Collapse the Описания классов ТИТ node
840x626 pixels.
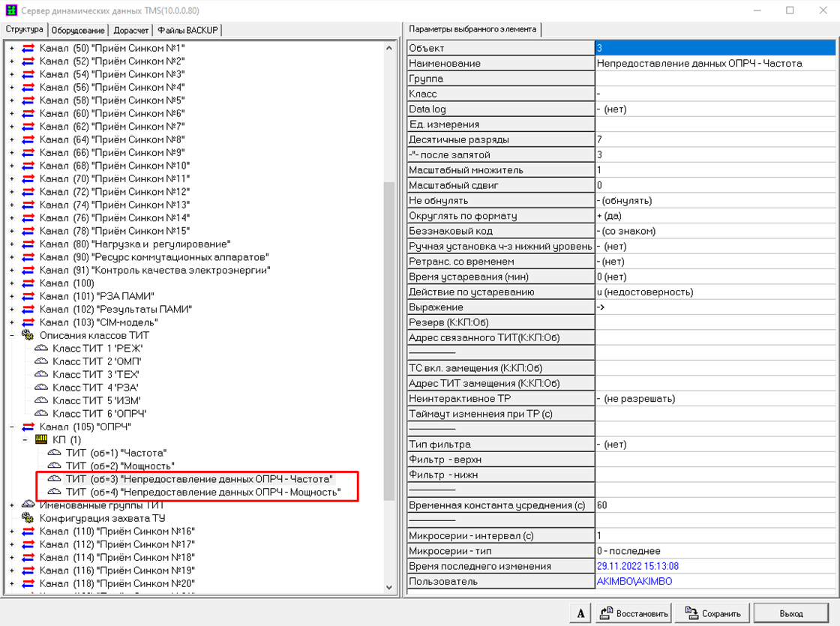(x=11, y=335)
